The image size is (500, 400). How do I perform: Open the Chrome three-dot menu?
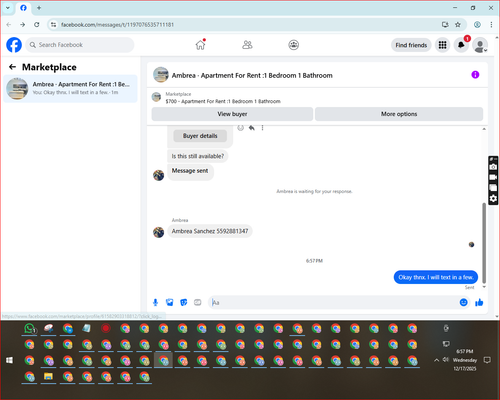tap(491, 24)
